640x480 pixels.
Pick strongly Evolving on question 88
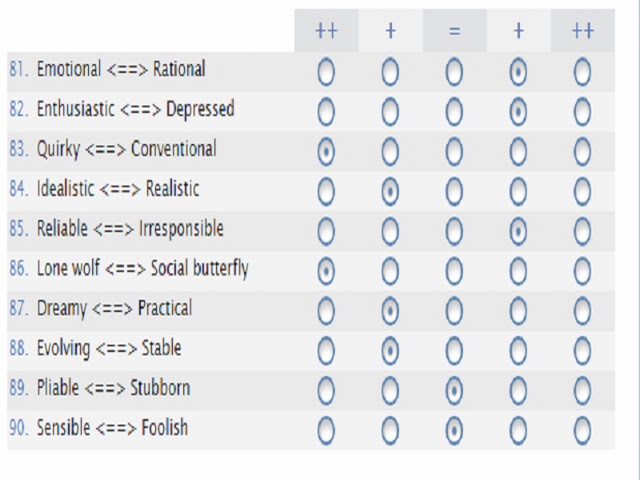(326, 351)
